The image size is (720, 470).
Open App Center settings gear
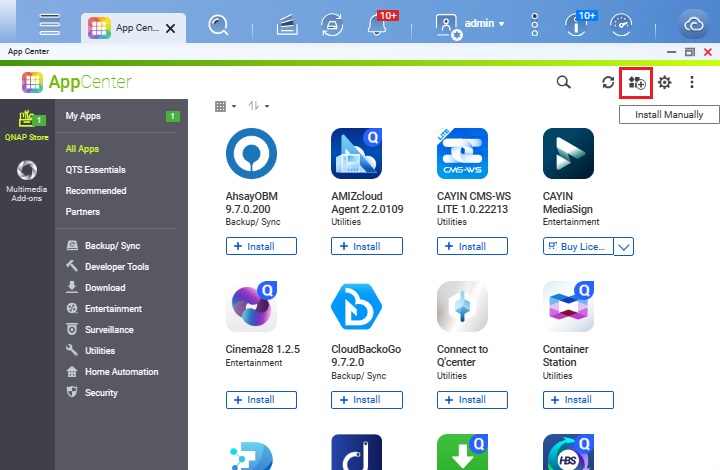click(x=664, y=82)
